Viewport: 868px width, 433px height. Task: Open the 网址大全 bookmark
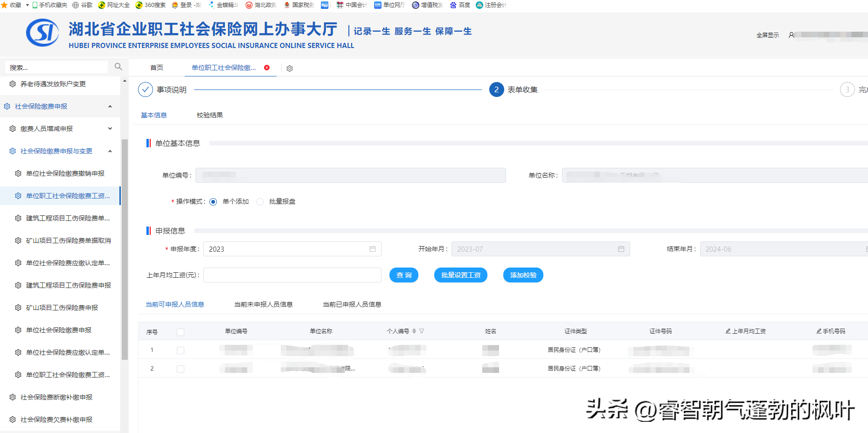pos(114,5)
